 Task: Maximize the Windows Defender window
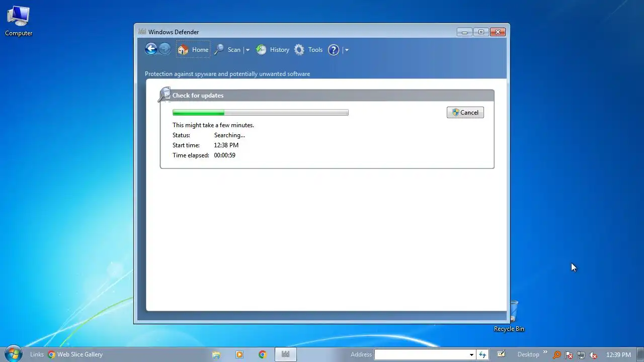[480, 32]
